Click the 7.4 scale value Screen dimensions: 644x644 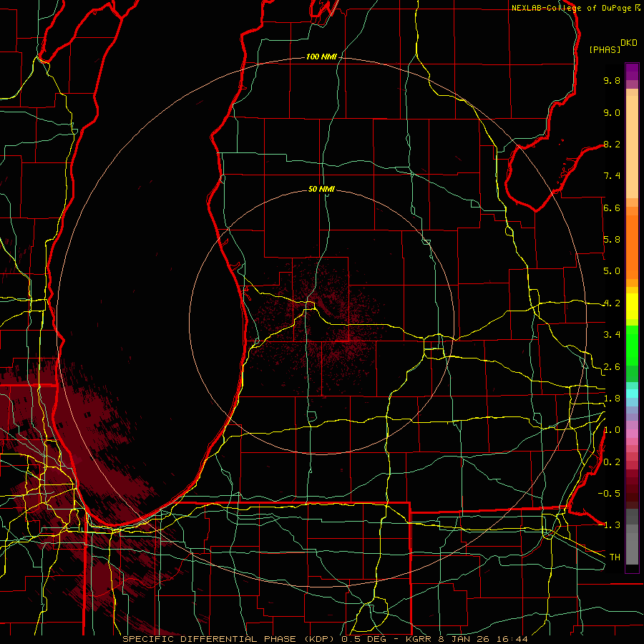coord(612,176)
